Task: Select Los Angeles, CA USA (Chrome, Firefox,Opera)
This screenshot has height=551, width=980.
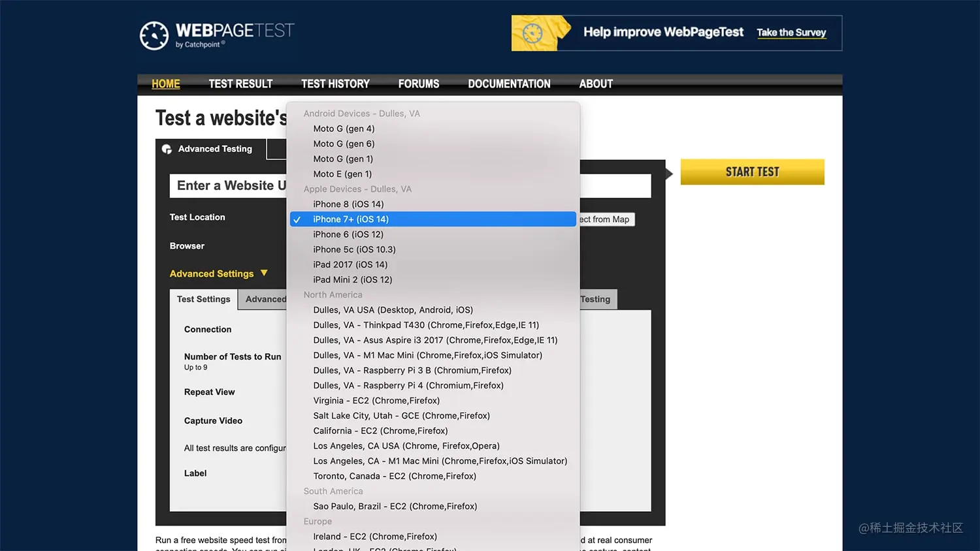Action: coord(433,445)
